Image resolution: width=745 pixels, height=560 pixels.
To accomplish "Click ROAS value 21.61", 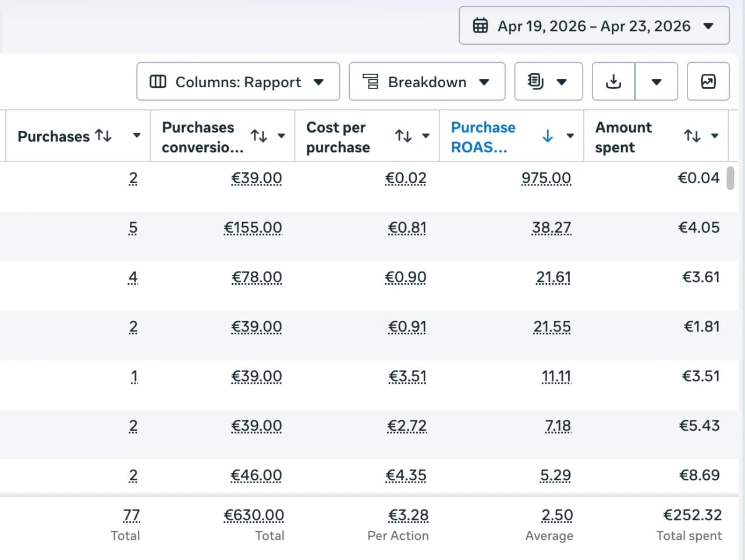I will coord(554,277).
